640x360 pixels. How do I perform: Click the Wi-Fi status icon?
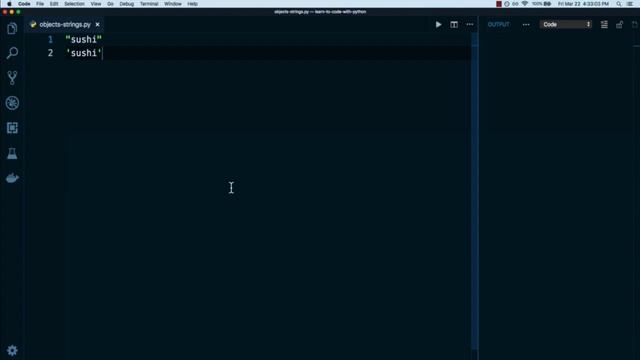coord(524,4)
